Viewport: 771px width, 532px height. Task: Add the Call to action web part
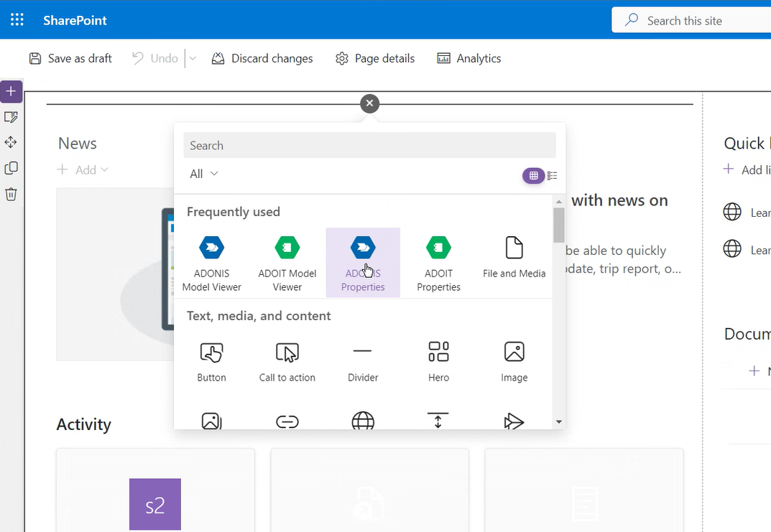click(x=287, y=361)
